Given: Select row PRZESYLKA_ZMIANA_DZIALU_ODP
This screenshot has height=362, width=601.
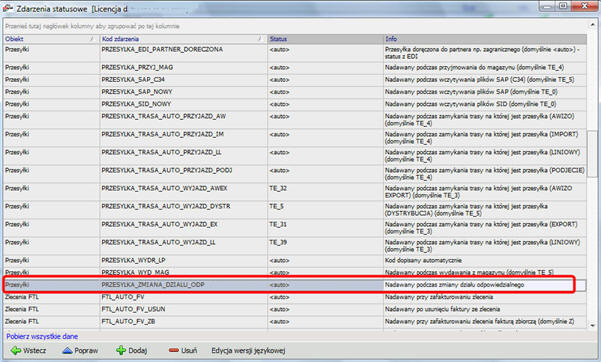Looking at the screenshot, I should point(295,285).
